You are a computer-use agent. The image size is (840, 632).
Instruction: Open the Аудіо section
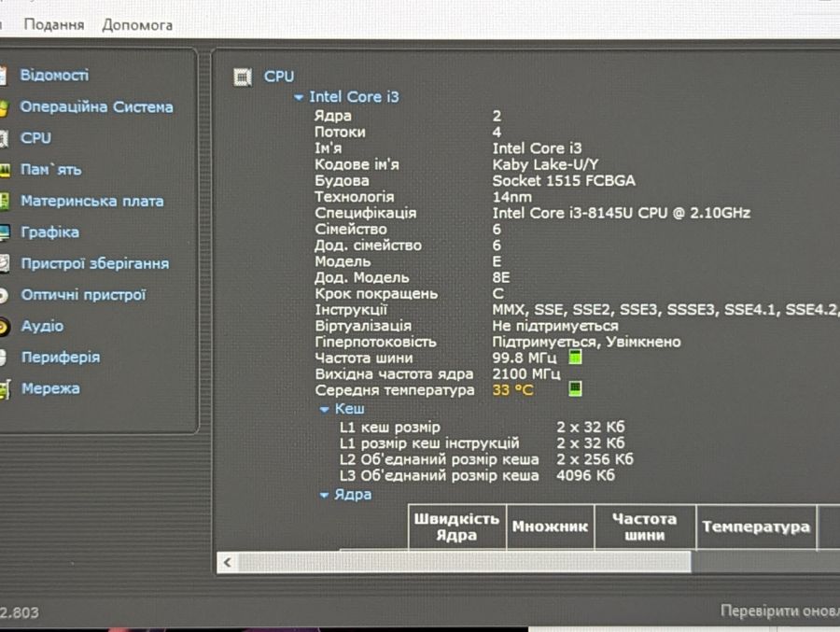tap(42, 326)
